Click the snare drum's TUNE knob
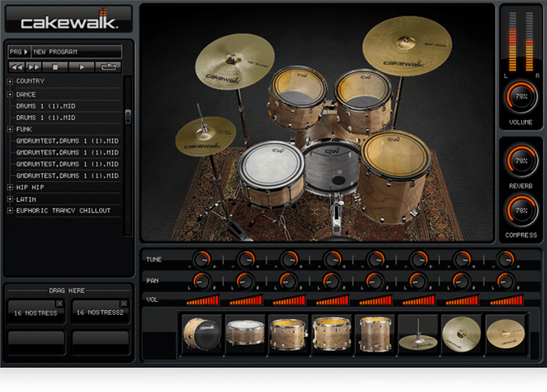Image resolution: width=547 pixels, height=392 pixels. 246,259
